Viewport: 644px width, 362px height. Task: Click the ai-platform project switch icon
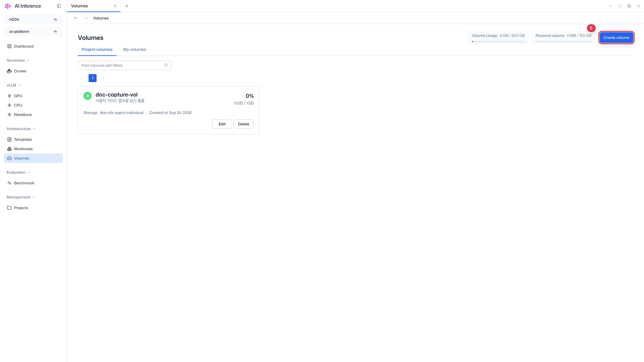55,32
